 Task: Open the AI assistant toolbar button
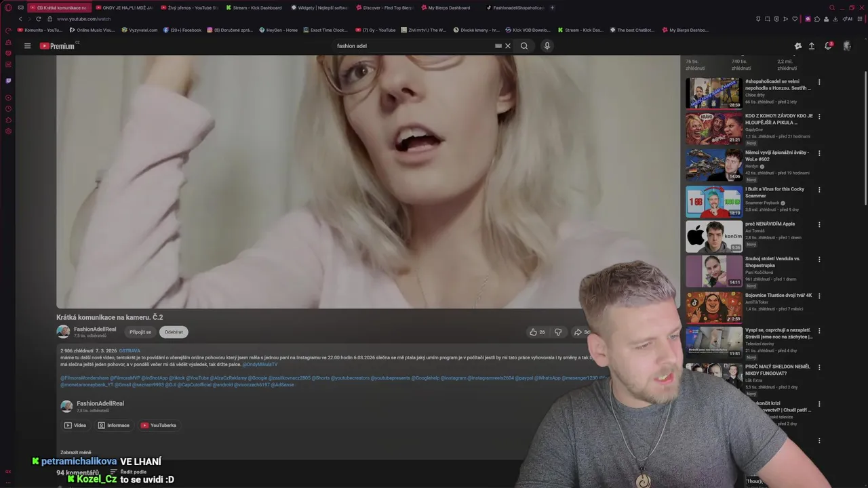click(848, 19)
